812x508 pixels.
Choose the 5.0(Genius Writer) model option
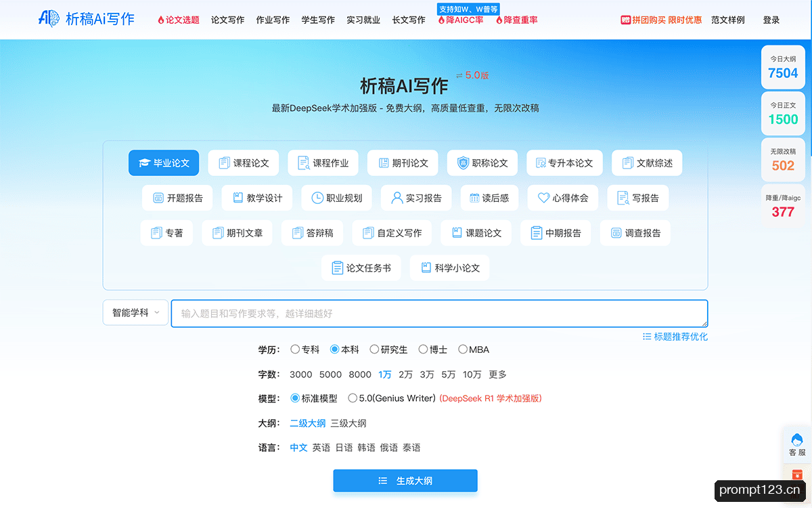click(353, 398)
